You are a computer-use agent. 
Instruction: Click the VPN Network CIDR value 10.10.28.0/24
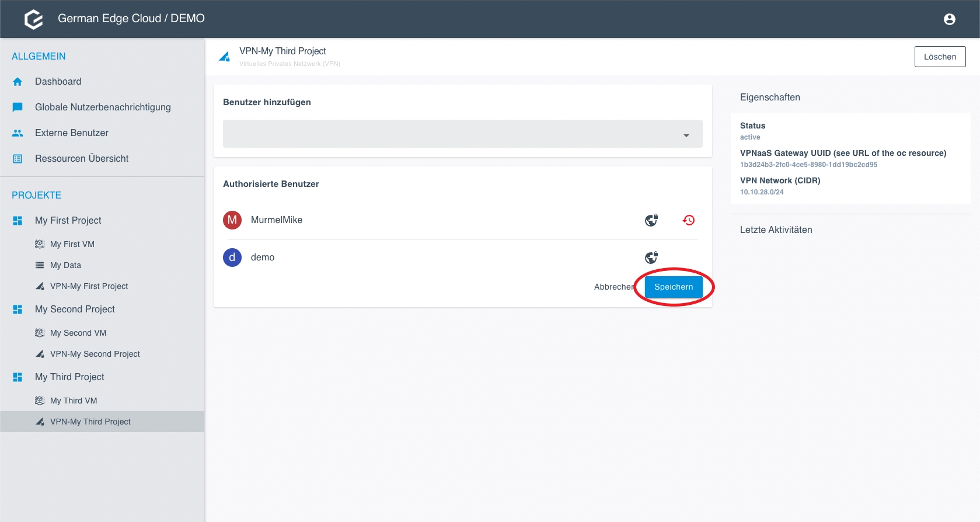[762, 192]
